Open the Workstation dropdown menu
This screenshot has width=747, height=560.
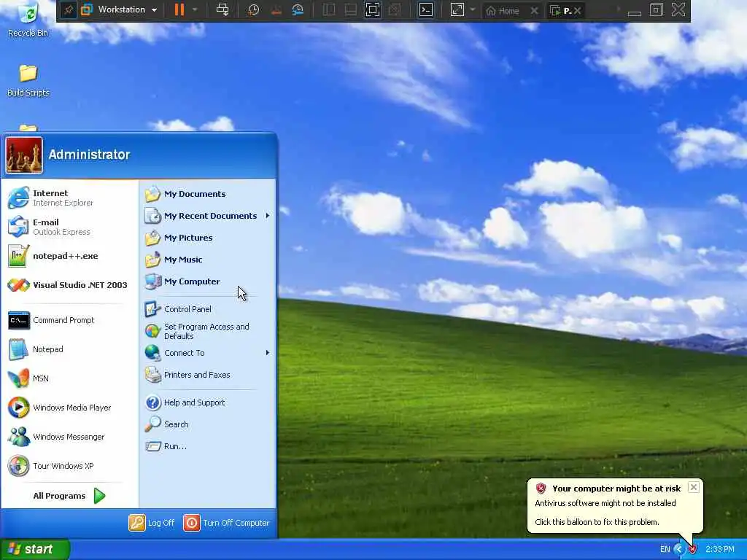[119, 10]
